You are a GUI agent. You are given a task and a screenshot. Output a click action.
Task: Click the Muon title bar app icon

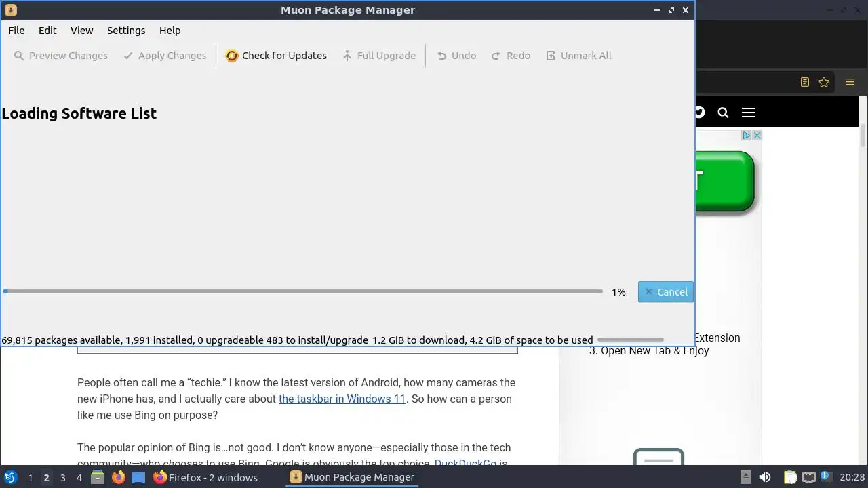coord(11,10)
